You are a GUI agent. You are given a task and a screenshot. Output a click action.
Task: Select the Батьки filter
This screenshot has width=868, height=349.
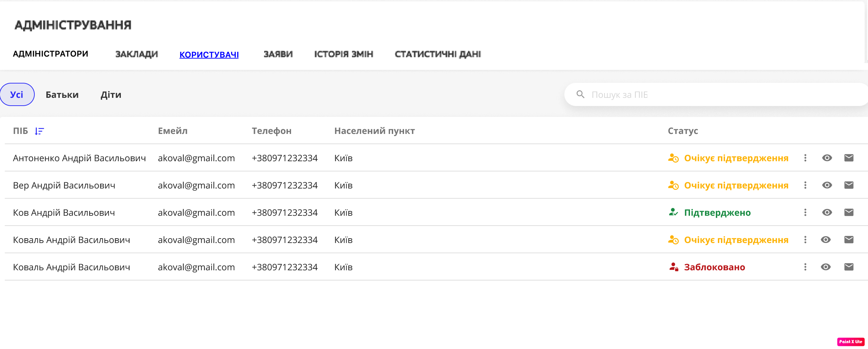point(62,94)
